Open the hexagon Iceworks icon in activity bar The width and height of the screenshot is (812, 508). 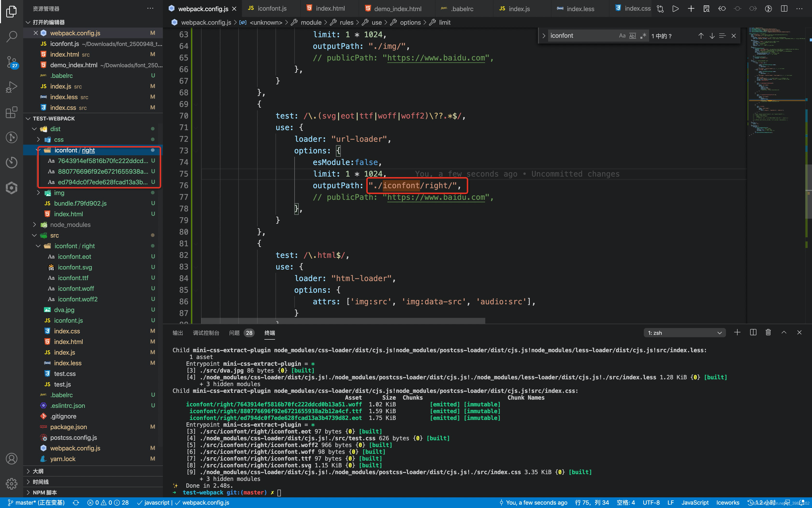[x=11, y=188]
